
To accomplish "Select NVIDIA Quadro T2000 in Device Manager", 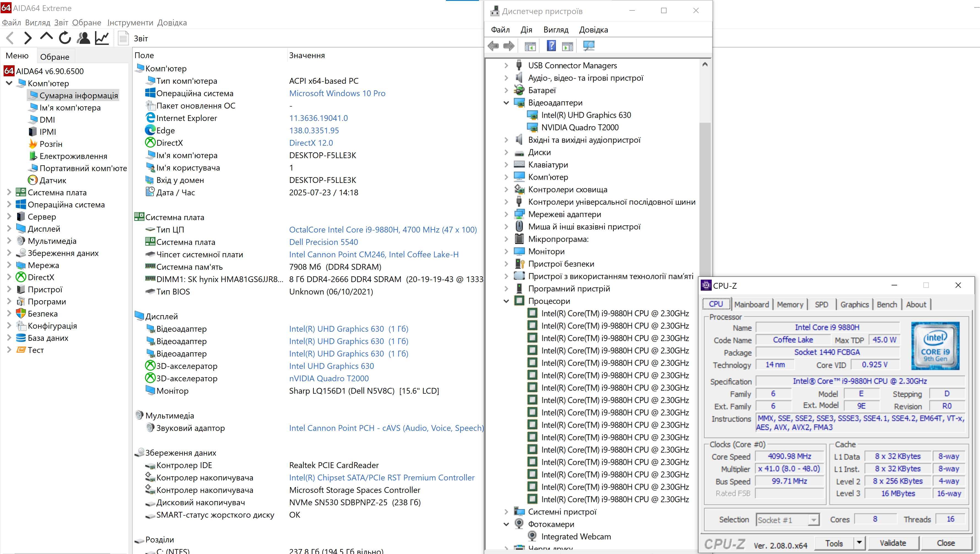I will 580,128.
